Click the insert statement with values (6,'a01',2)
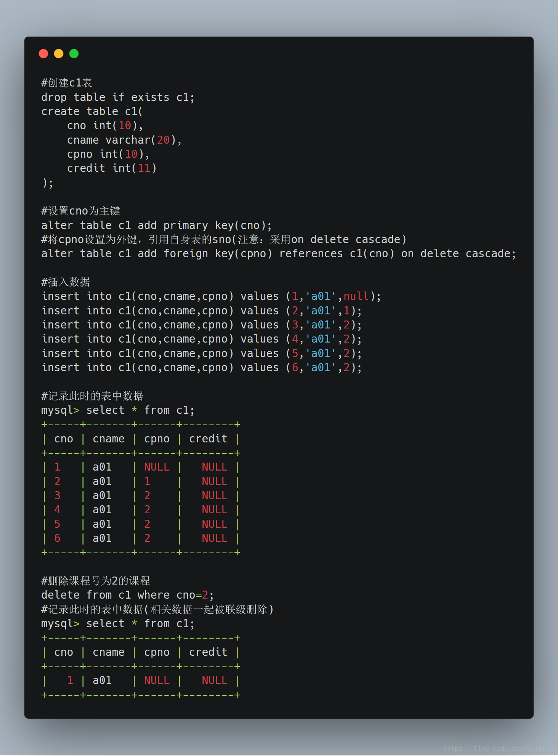The image size is (558, 756). (x=201, y=367)
